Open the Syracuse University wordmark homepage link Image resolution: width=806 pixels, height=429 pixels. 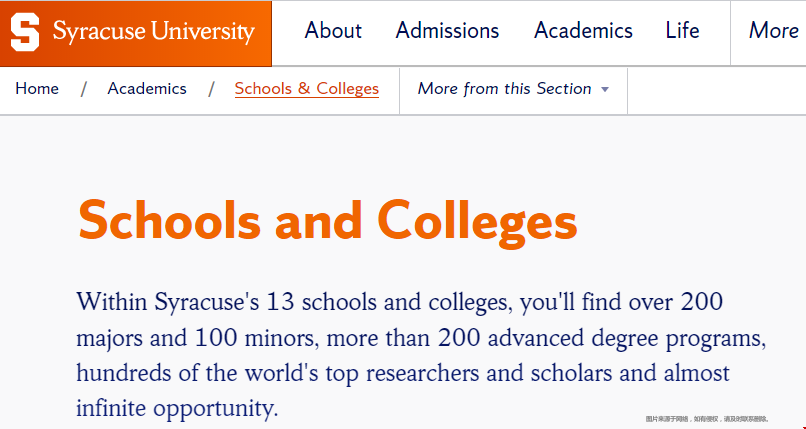[154, 31]
